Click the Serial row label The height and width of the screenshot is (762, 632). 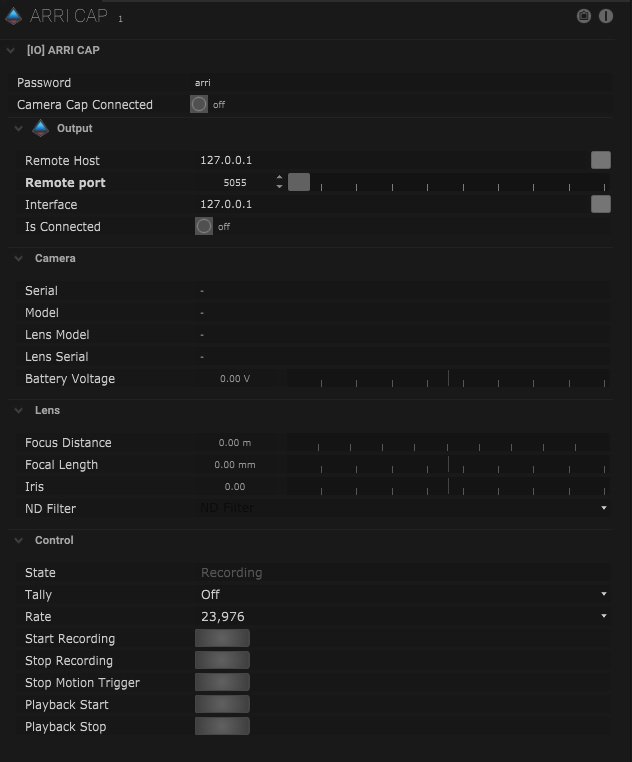[41, 291]
